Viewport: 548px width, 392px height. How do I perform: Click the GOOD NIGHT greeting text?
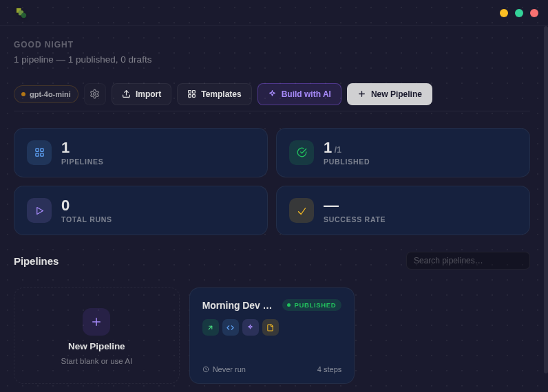coord(43,45)
